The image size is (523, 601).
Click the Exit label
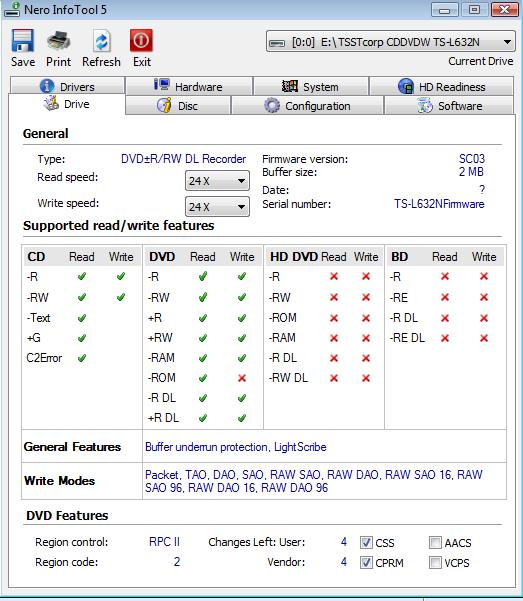pos(142,62)
